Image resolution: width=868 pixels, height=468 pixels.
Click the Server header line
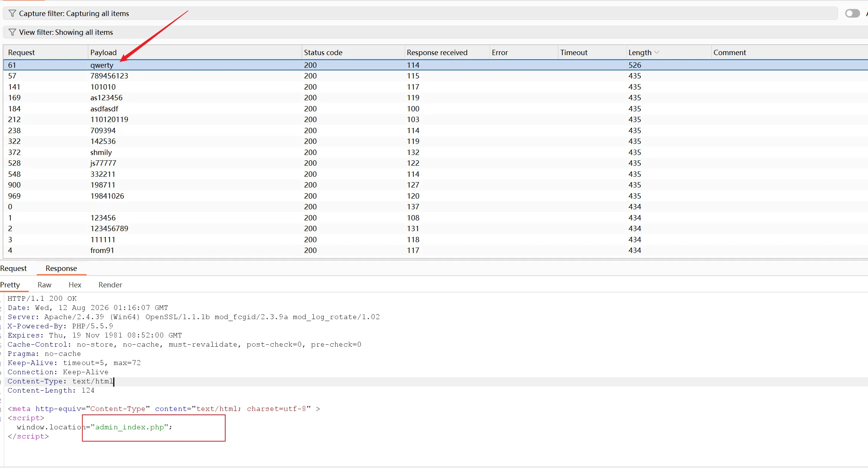click(x=194, y=317)
